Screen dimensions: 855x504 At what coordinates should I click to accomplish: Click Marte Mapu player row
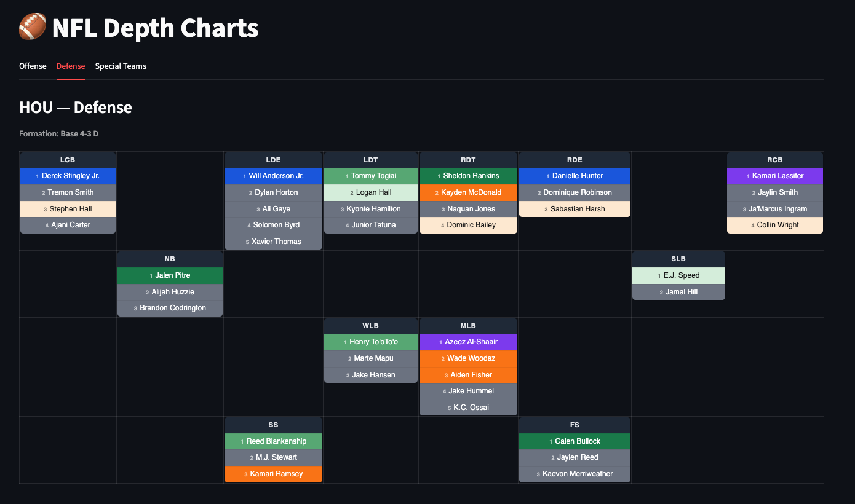click(x=371, y=358)
